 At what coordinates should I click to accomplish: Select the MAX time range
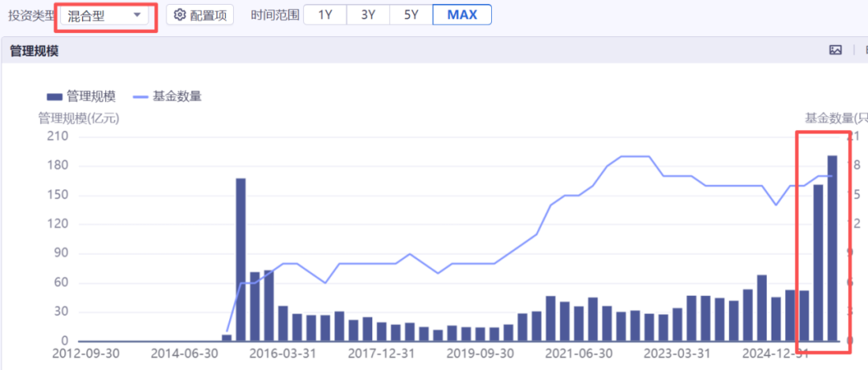point(462,15)
